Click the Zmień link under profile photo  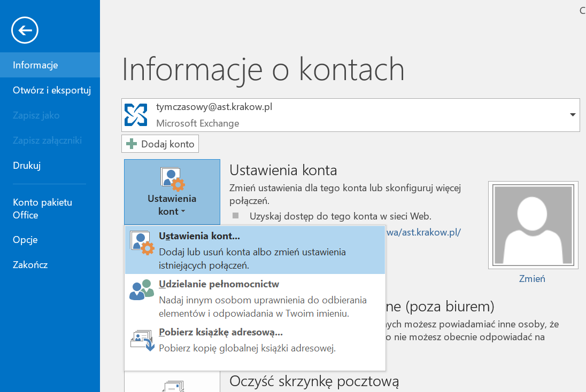click(531, 279)
